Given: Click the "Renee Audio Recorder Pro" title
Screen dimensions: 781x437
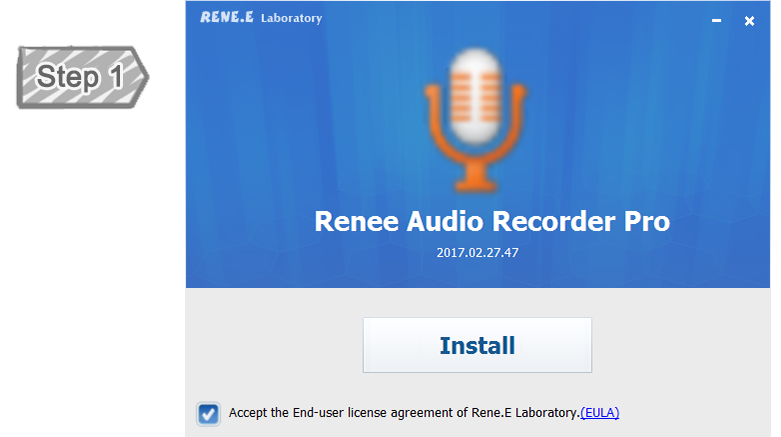Looking at the screenshot, I should [x=491, y=221].
